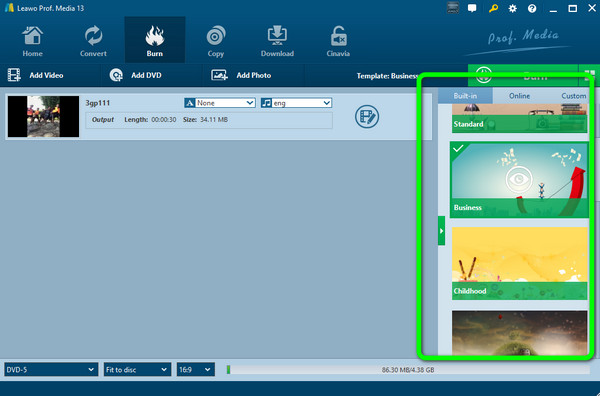
Task: Switch to the Online templates tab
Action: pyautogui.click(x=519, y=96)
